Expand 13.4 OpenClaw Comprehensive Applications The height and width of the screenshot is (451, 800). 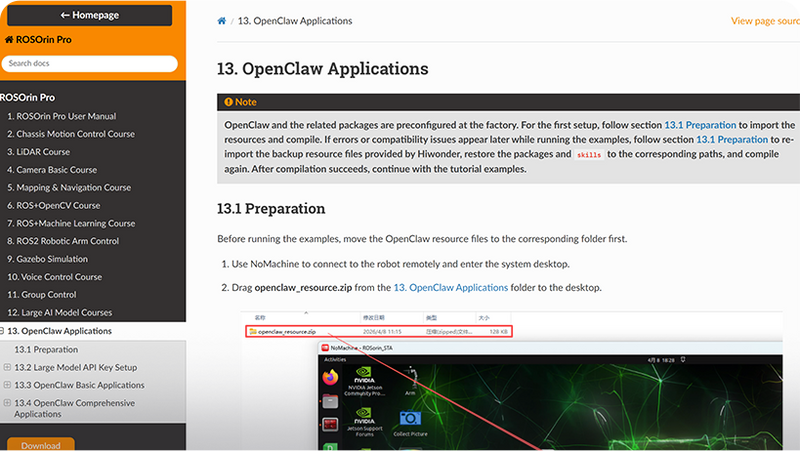pos(7,403)
